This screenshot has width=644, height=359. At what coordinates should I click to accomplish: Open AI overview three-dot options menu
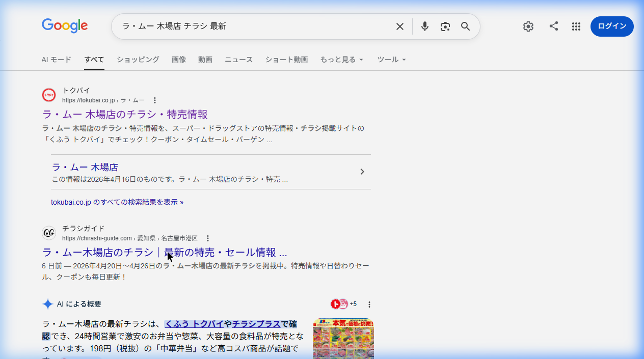click(x=369, y=305)
